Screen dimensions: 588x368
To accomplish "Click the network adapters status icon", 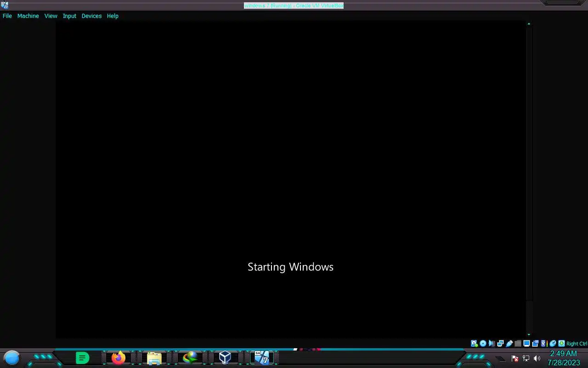I will [500, 343].
